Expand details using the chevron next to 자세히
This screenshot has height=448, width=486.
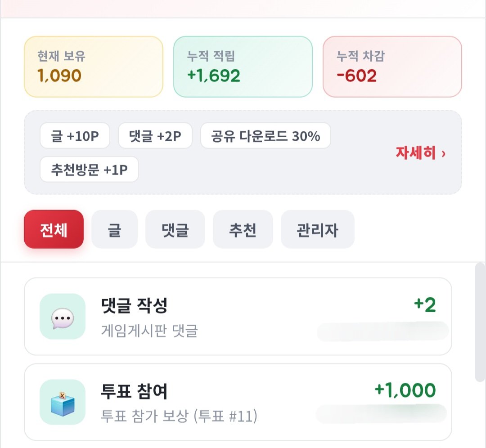[443, 154]
